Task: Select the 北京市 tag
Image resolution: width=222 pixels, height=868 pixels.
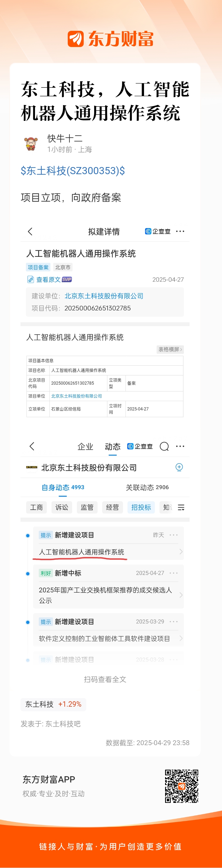Action: click(x=63, y=267)
